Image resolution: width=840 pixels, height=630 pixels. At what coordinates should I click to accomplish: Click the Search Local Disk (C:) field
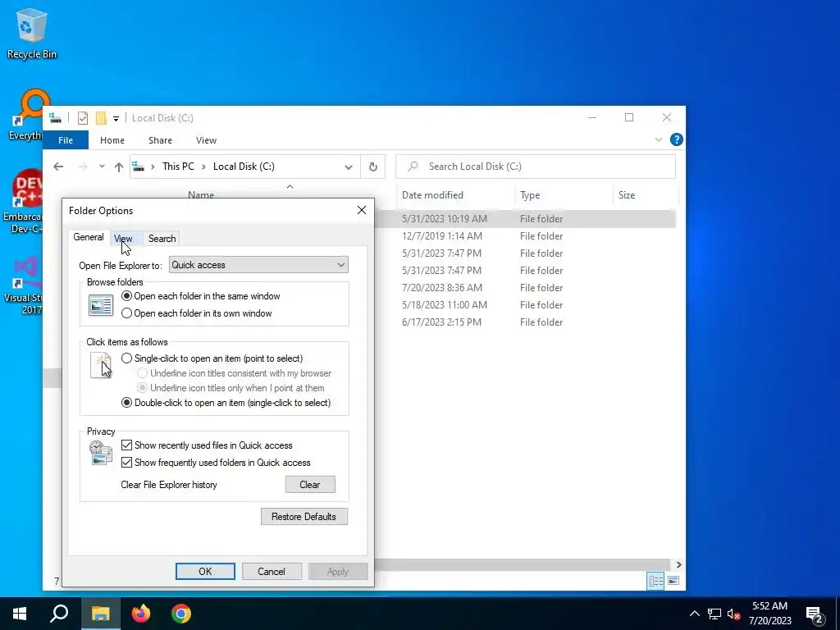536,167
